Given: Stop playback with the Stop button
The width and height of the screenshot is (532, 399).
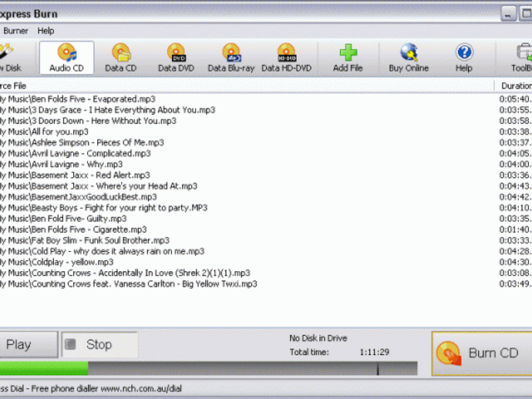Looking at the screenshot, I should tap(99, 344).
